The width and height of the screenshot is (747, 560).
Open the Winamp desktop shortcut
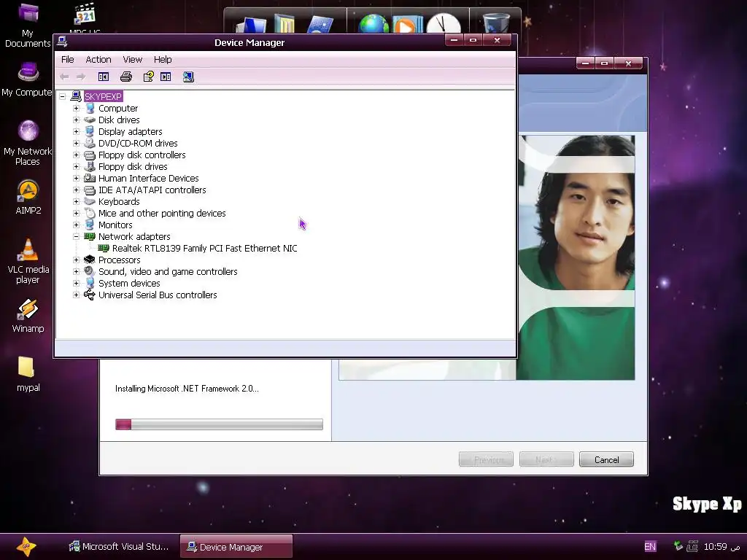tap(28, 315)
